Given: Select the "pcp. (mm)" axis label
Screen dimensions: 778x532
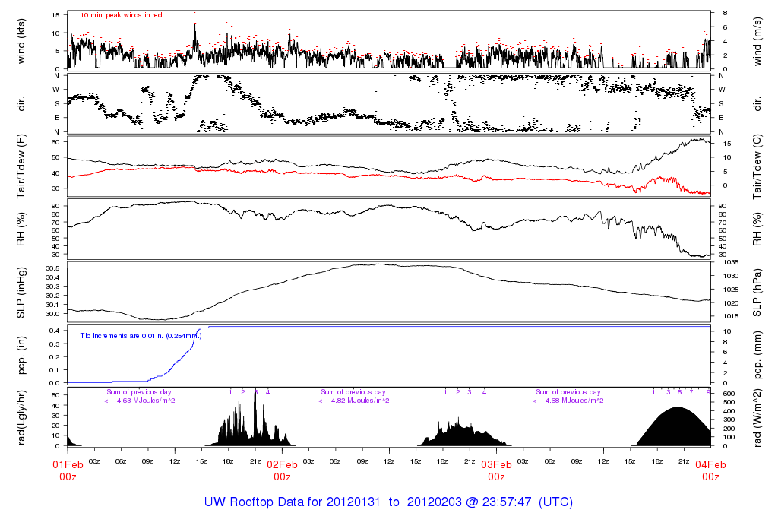Looking at the screenshot, I should (757, 356).
